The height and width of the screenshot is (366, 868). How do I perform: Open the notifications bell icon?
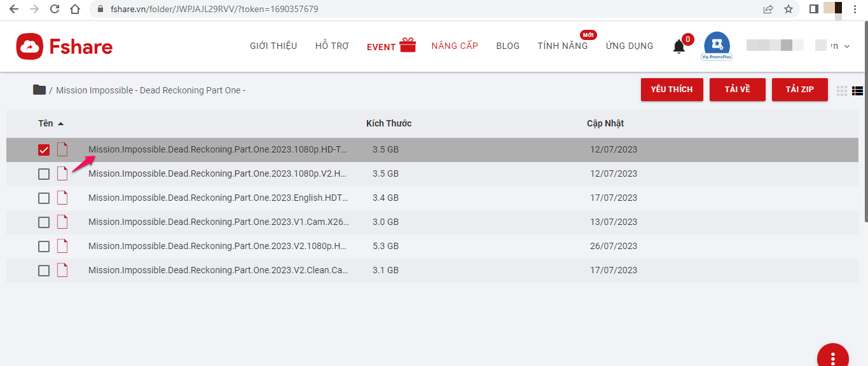(x=679, y=46)
